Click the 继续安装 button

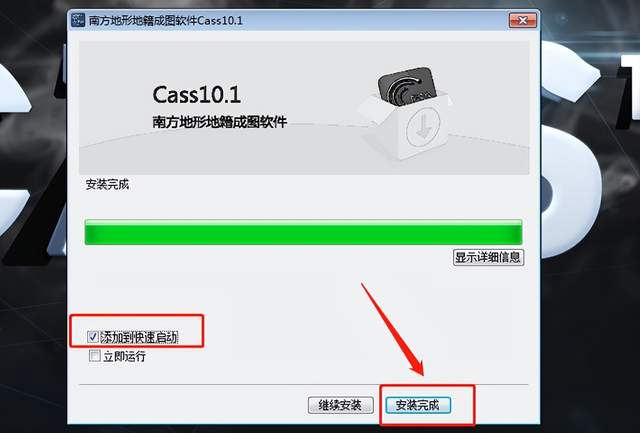pyautogui.click(x=340, y=405)
